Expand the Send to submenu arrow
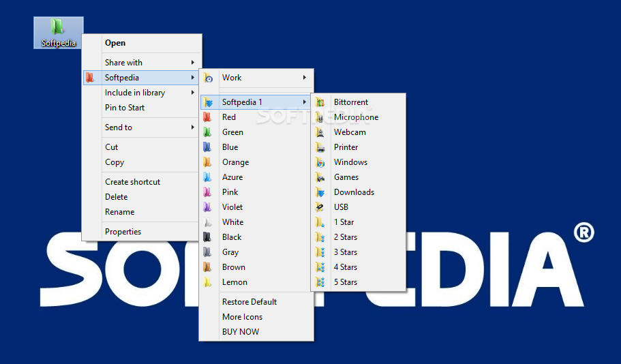This screenshot has width=621, height=364. 192,127
